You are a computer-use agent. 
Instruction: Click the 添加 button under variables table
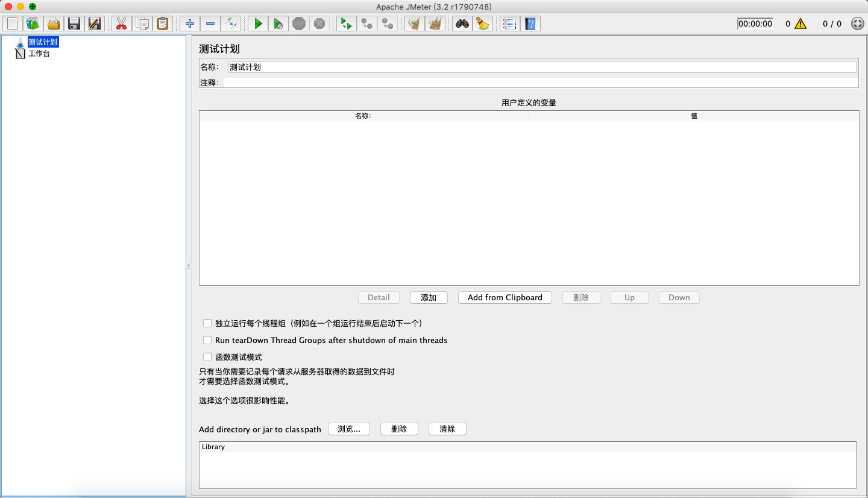pyautogui.click(x=429, y=297)
